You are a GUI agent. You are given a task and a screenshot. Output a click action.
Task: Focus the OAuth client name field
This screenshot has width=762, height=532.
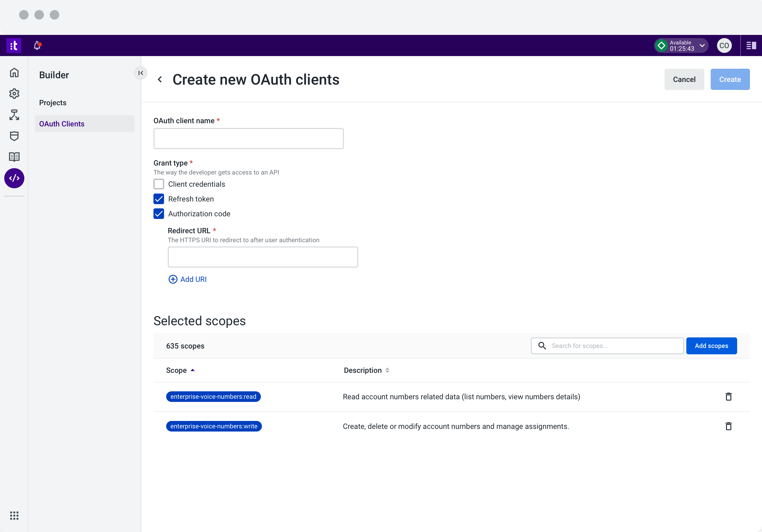[249, 139]
